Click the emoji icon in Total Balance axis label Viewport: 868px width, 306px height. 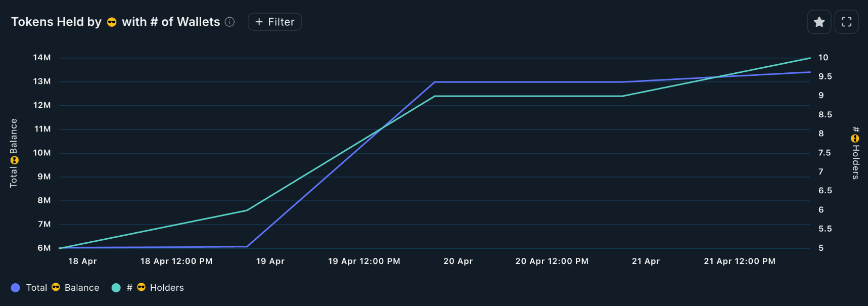coord(14,160)
